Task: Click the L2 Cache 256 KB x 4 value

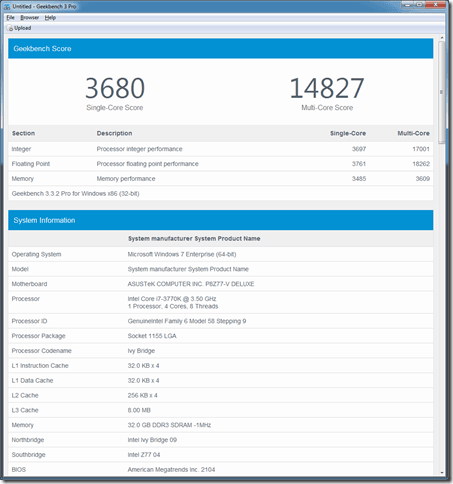Action: 143,395
